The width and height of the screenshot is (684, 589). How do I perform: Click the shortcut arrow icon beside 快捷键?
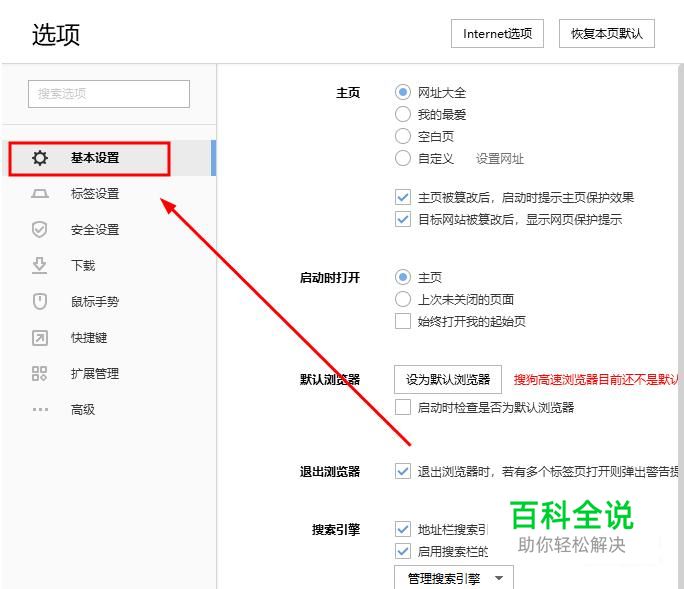pos(40,338)
